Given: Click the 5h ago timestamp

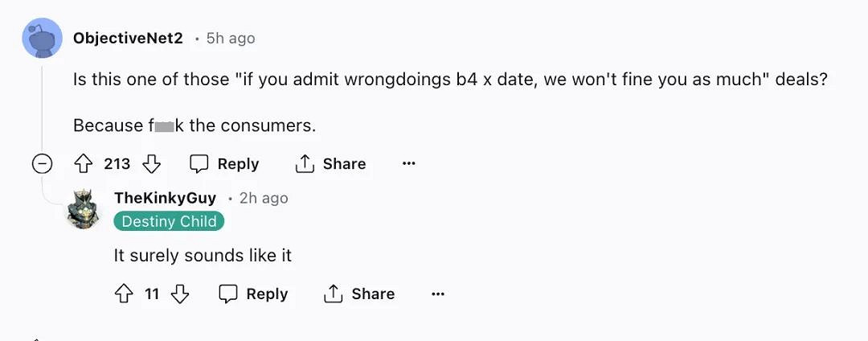Looking at the screenshot, I should 231,38.
